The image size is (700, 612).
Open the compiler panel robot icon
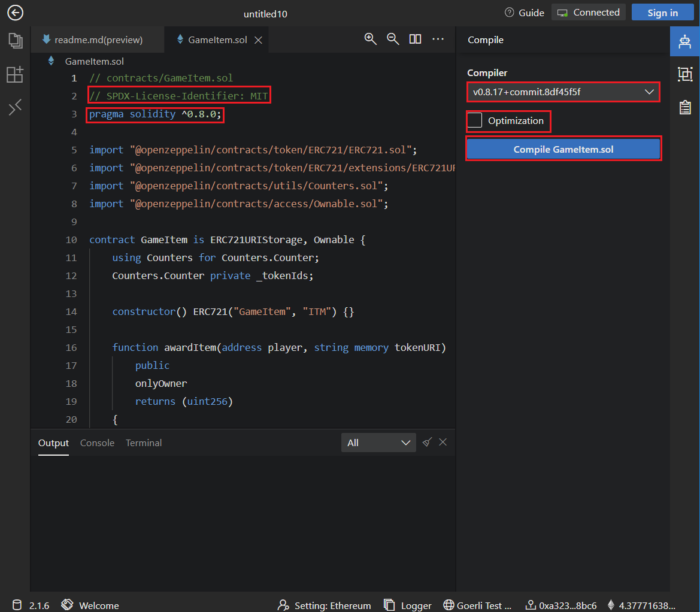click(684, 41)
